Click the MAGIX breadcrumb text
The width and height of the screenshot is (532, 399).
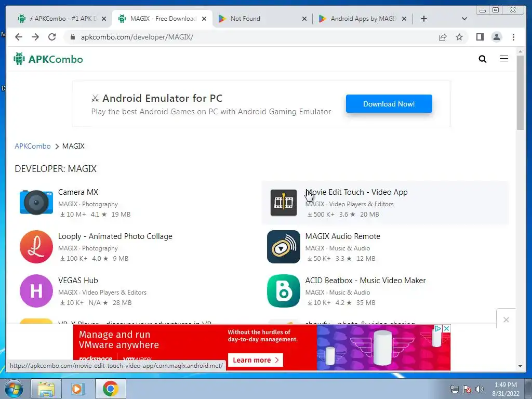click(x=73, y=146)
